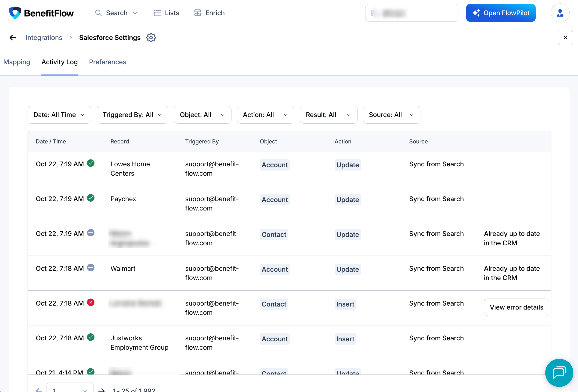Open FlowPilot assistant

[501, 13]
